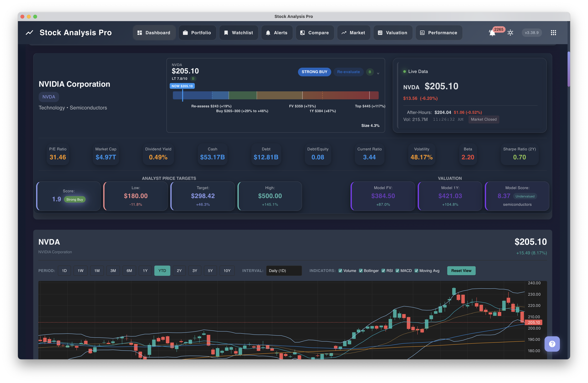The width and height of the screenshot is (588, 383).
Task: Click the Current Ratio 3.44 card
Action: point(369,154)
